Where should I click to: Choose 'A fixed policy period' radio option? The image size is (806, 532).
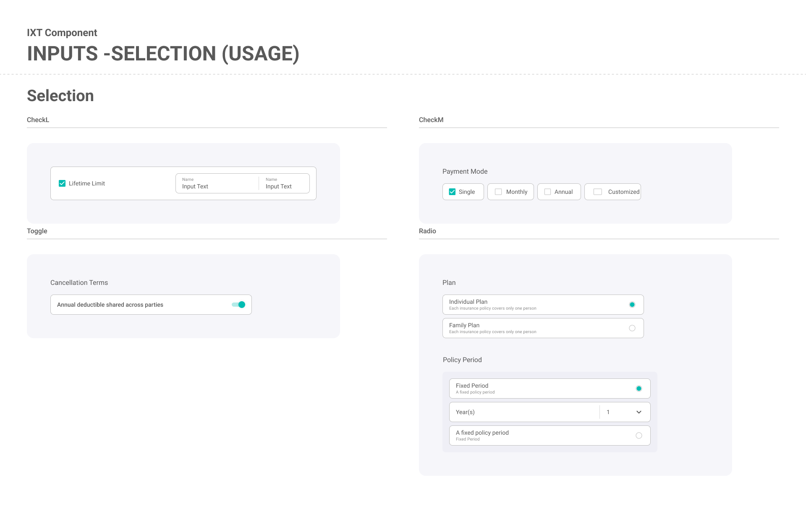(639, 436)
